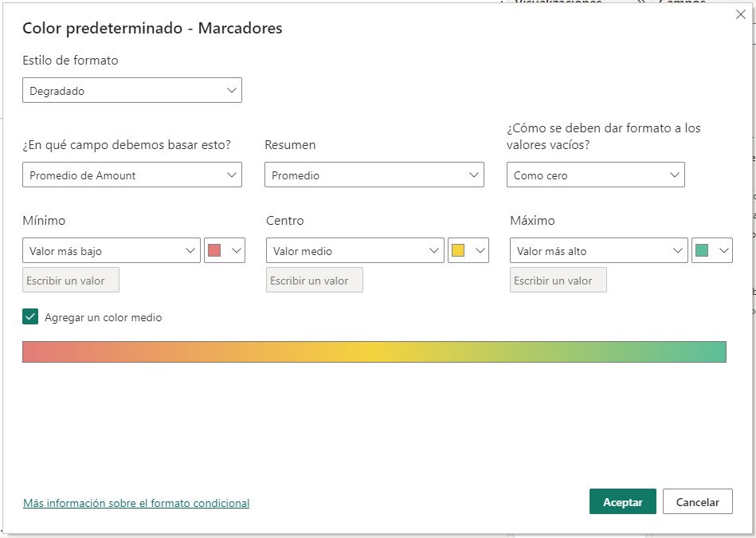
Task: Open the Estilo de formato dropdown
Action: click(132, 91)
